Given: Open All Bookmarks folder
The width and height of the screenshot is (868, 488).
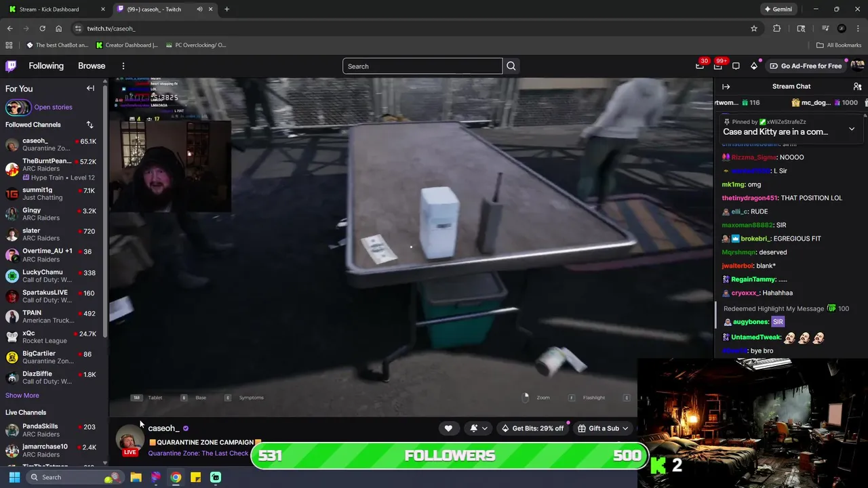Looking at the screenshot, I should [x=839, y=45].
